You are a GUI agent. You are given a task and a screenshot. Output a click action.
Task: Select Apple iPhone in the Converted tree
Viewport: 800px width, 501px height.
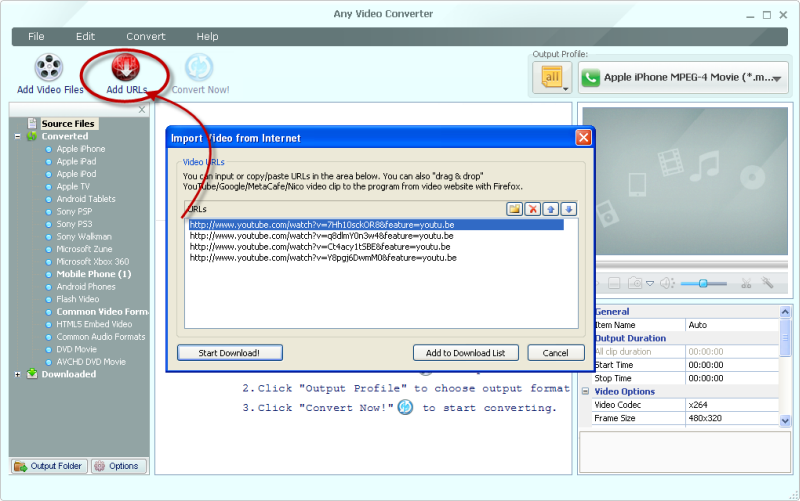point(81,149)
